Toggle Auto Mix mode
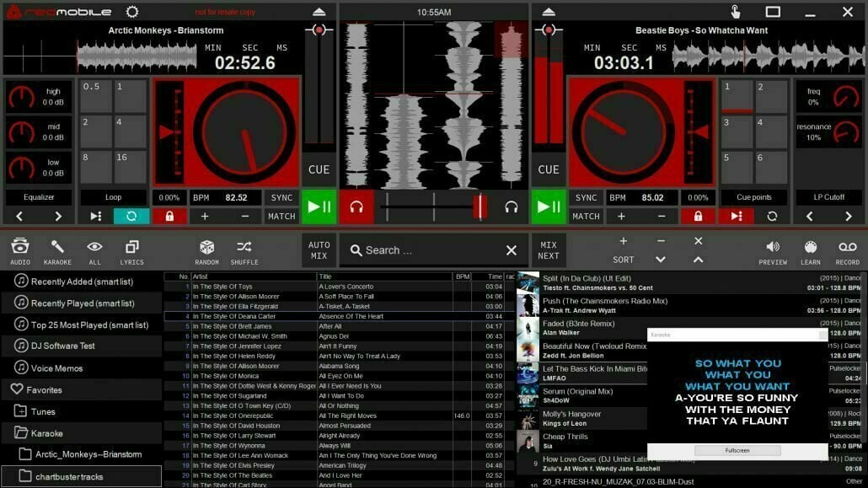Viewport: 868px width, 488px height. 319,249
